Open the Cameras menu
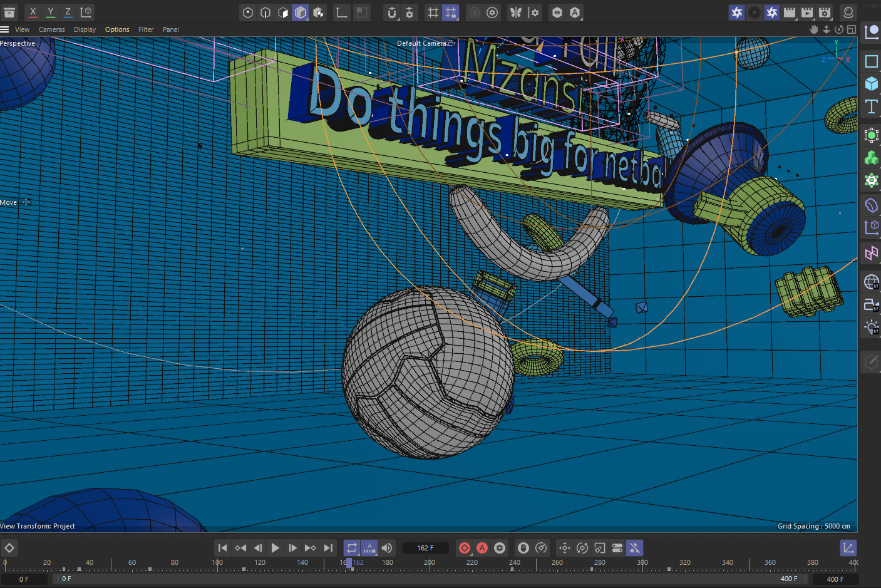881x588 pixels. pos(51,29)
